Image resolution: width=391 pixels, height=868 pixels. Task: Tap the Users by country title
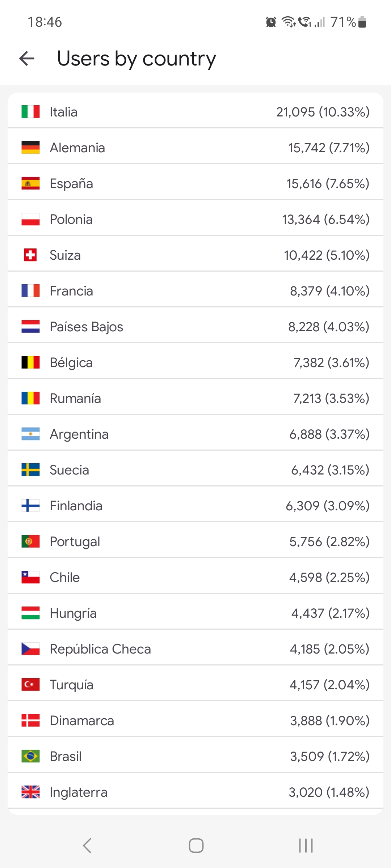pos(136,59)
